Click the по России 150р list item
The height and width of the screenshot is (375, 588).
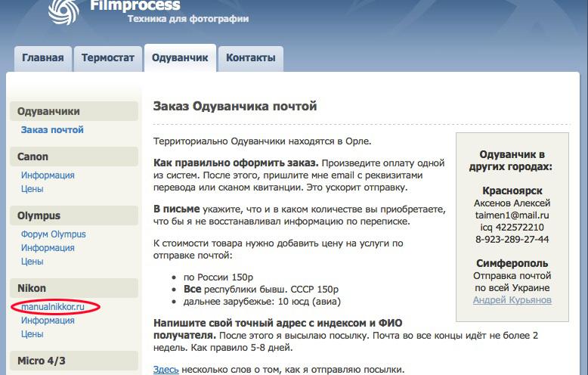[x=218, y=277]
